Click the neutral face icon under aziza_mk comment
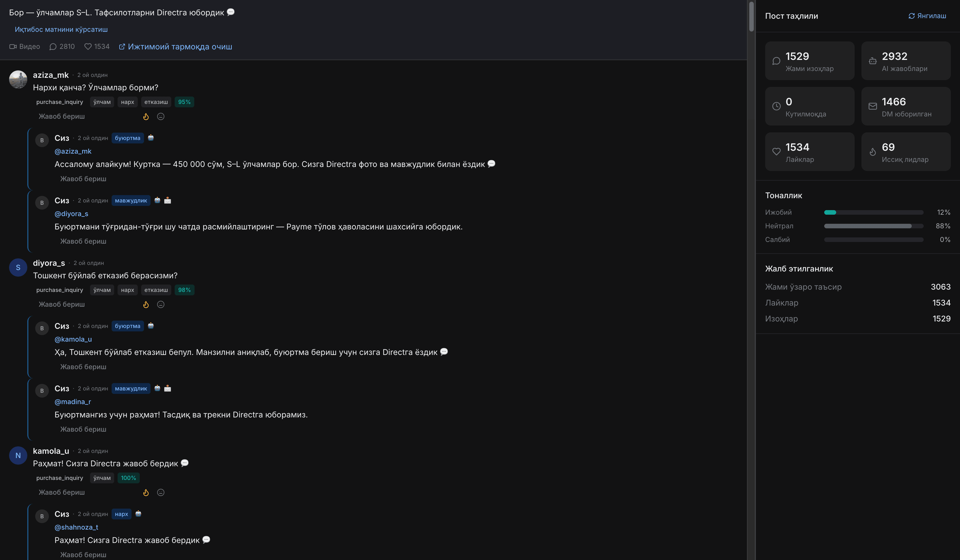Viewport: 960px width, 560px height. click(161, 116)
